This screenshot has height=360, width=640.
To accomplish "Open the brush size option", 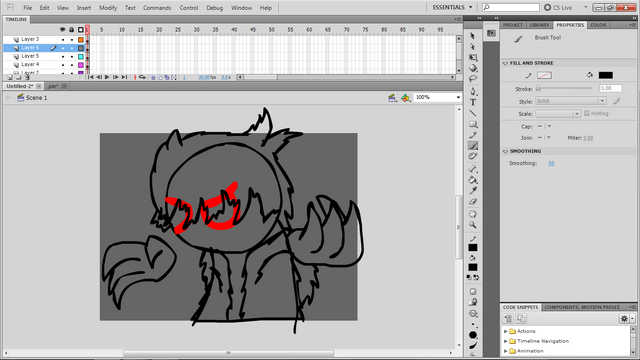I will pos(473,324).
